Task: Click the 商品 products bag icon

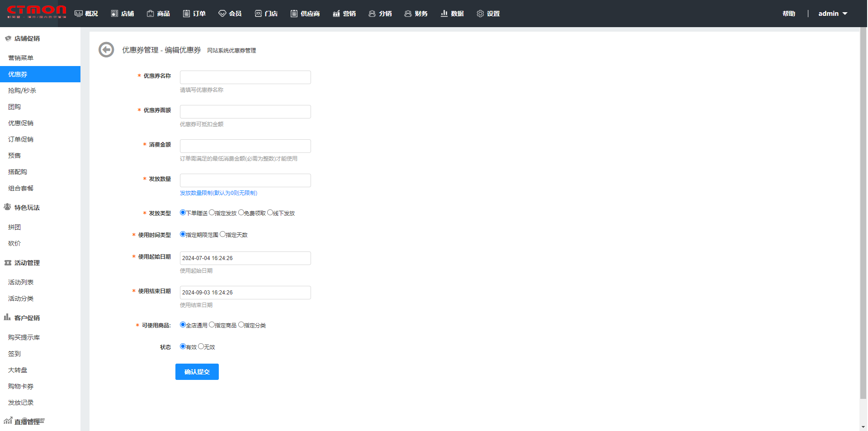Action: [151, 14]
